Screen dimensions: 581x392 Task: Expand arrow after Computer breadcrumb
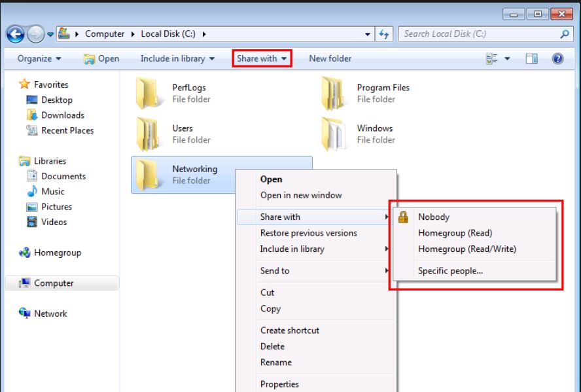point(133,34)
